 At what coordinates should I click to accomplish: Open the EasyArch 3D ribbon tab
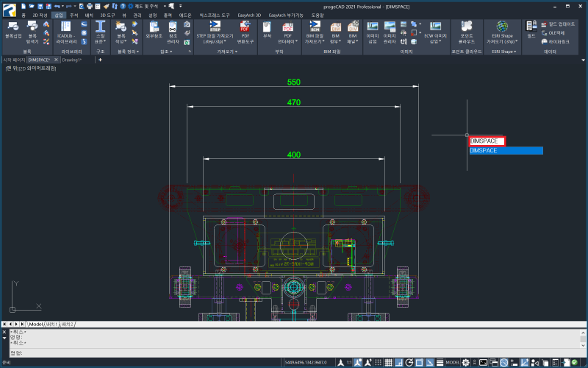point(249,15)
